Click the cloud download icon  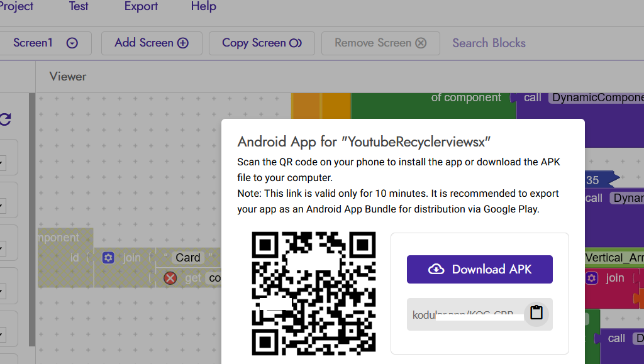coord(436,269)
